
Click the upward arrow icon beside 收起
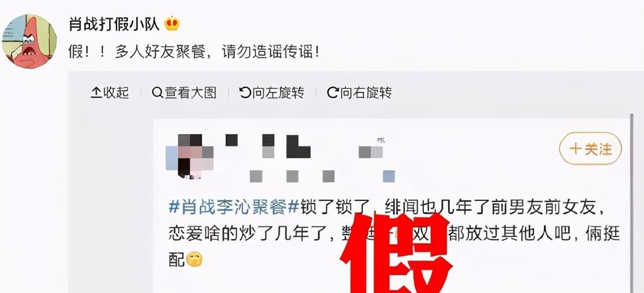(96, 93)
